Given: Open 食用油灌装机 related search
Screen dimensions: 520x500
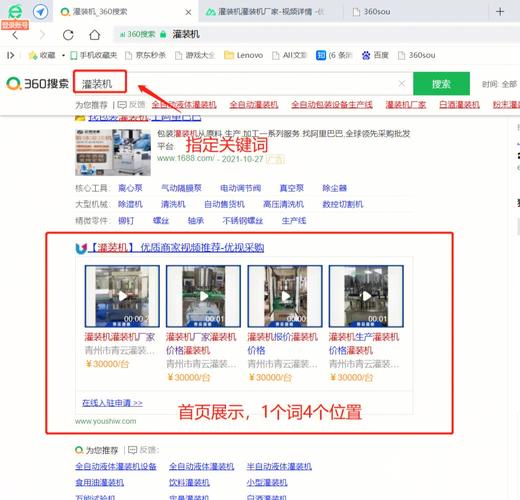Looking at the screenshot, I should tap(99, 482).
